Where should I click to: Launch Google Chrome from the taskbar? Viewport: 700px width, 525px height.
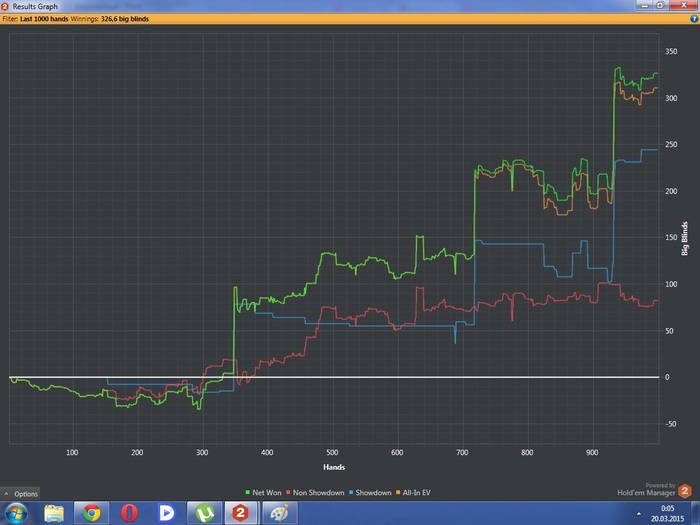(92, 513)
